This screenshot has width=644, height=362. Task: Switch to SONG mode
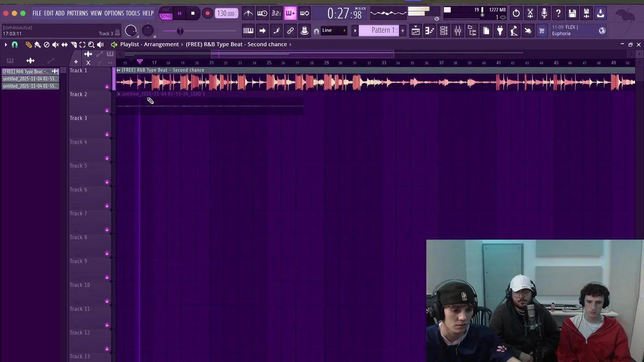pyautogui.click(x=166, y=16)
